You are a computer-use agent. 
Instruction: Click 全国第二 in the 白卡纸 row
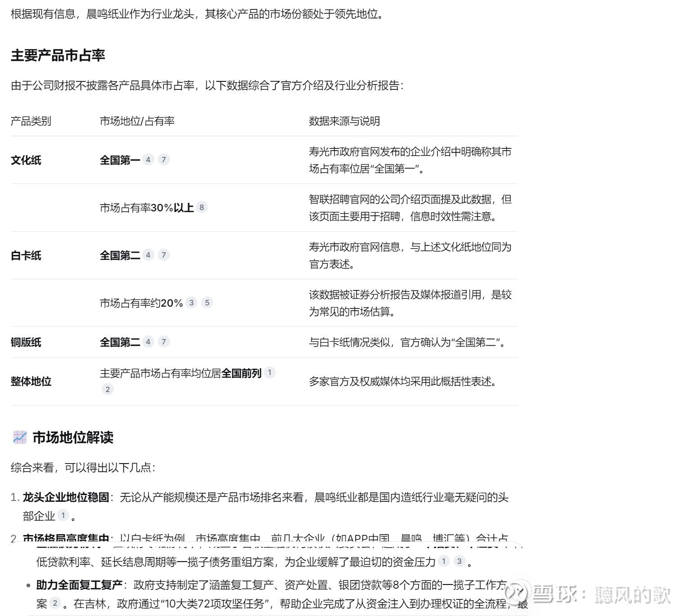pos(120,255)
